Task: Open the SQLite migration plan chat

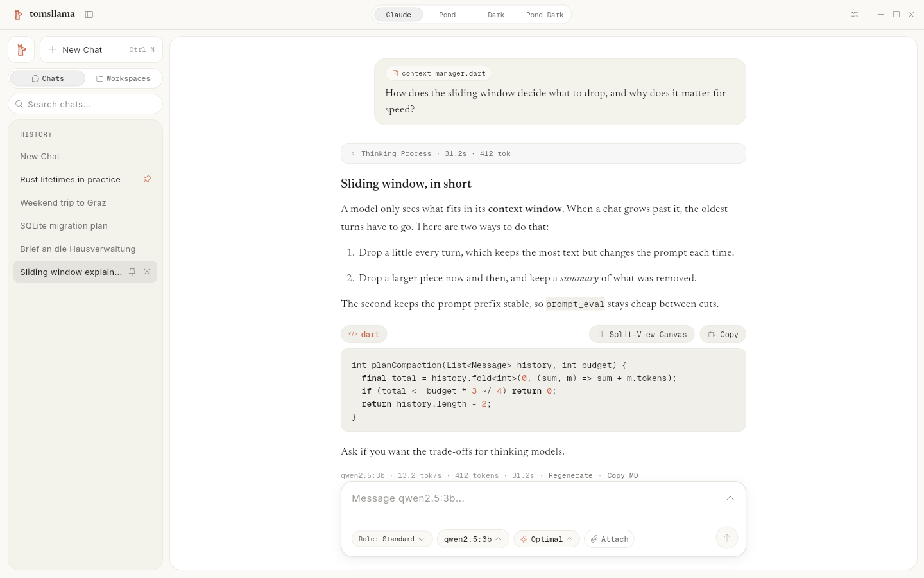Action: click(85, 225)
